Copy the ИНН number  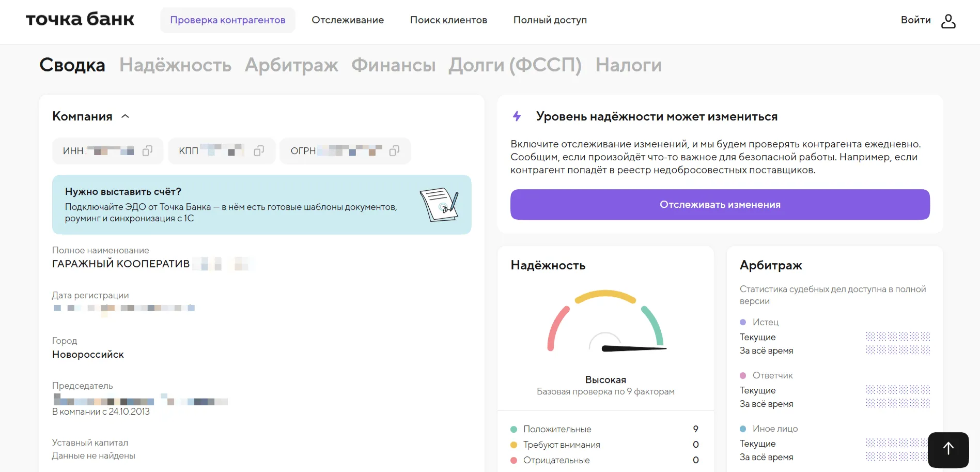click(147, 151)
